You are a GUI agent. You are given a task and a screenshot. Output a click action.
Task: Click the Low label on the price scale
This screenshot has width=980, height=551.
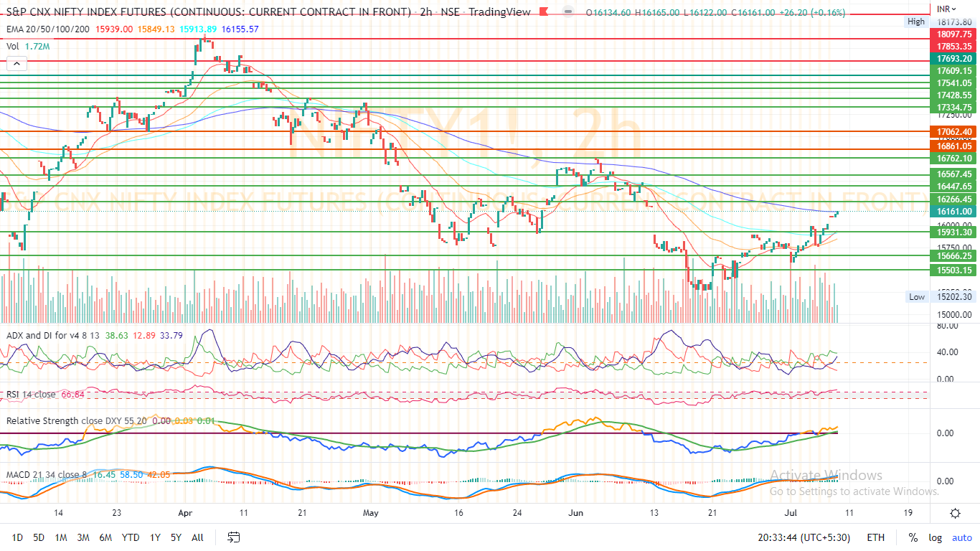click(x=916, y=296)
